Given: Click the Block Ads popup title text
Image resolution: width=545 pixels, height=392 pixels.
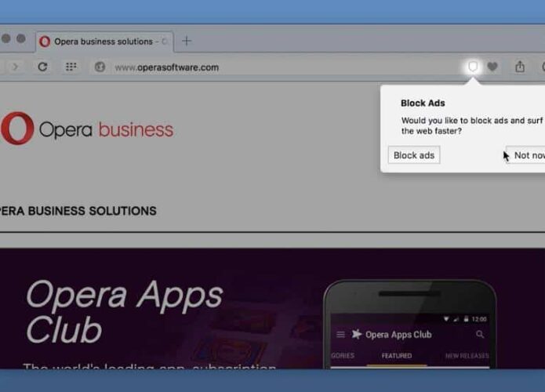Looking at the screenshot, I should [423, 103].
